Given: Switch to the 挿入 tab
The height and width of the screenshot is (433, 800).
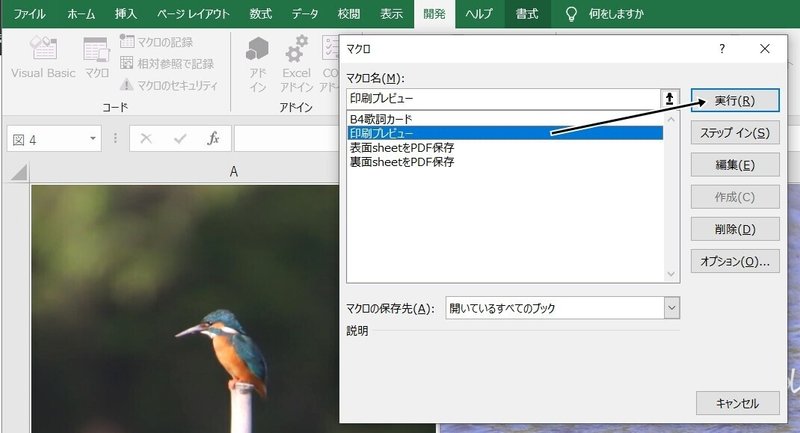Looking at the screenshot, I should tap(126, 14).
